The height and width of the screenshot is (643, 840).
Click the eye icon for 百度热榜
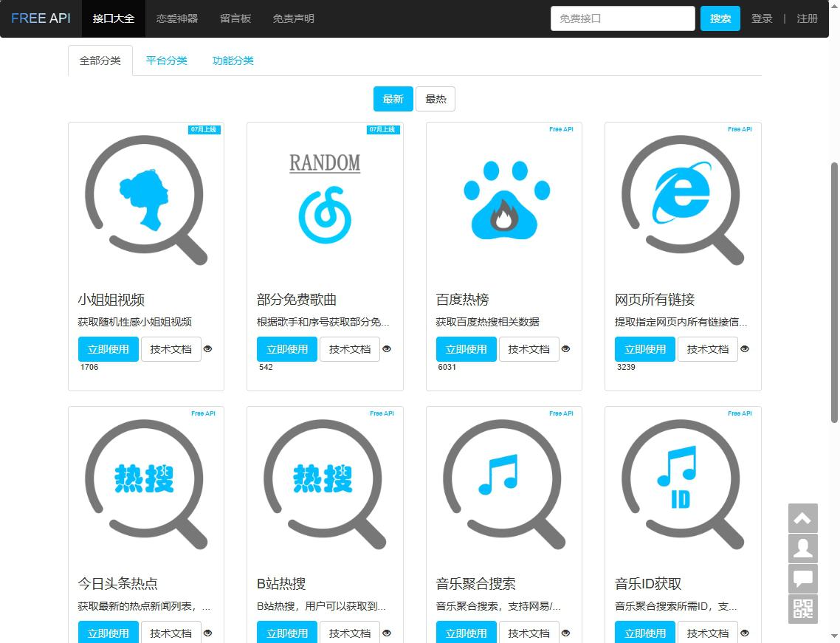[x=565, y=349]
